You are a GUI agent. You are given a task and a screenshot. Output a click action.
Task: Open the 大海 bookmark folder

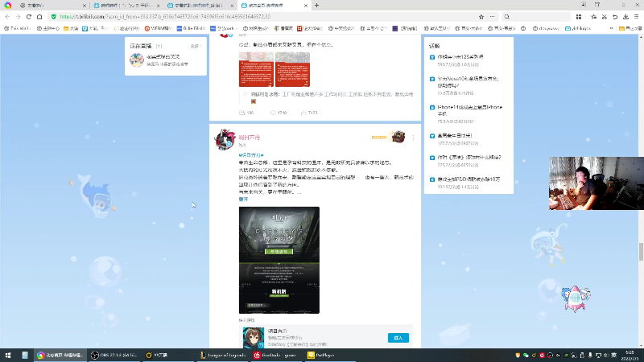pyautogui.click(x=71, y=28)
